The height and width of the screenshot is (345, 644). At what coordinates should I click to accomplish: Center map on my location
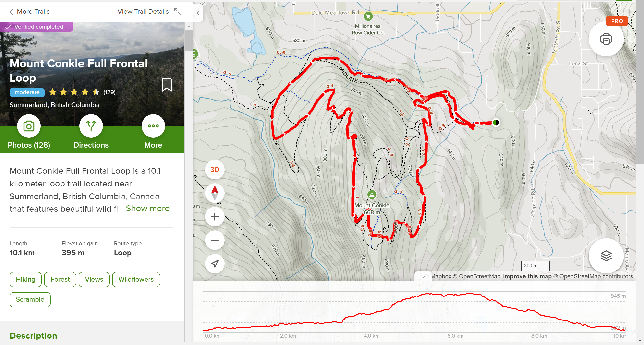point(215,263)
